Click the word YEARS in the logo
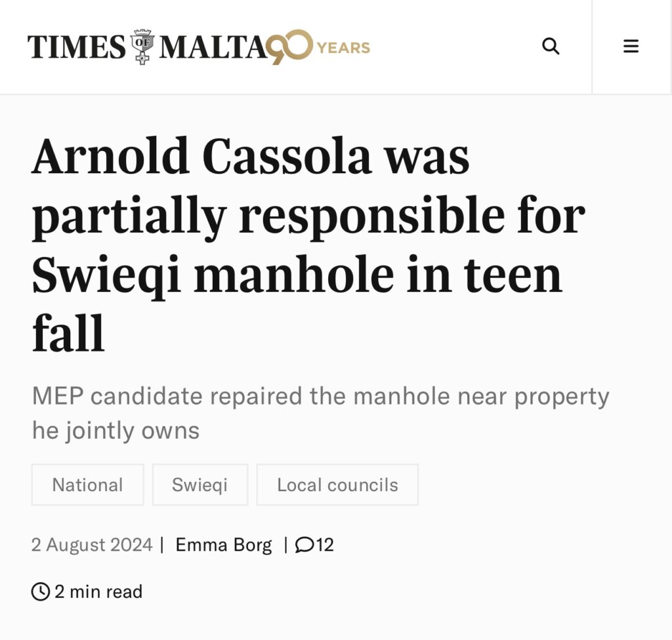This screenshot has width=672, height=640. (x=344, y=48)
